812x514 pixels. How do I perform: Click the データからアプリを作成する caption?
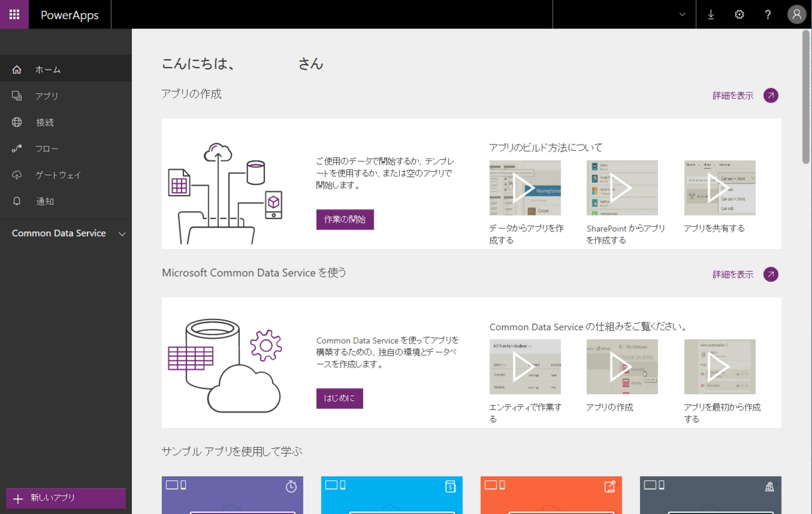pyautogui.click(x=527, y=235)
